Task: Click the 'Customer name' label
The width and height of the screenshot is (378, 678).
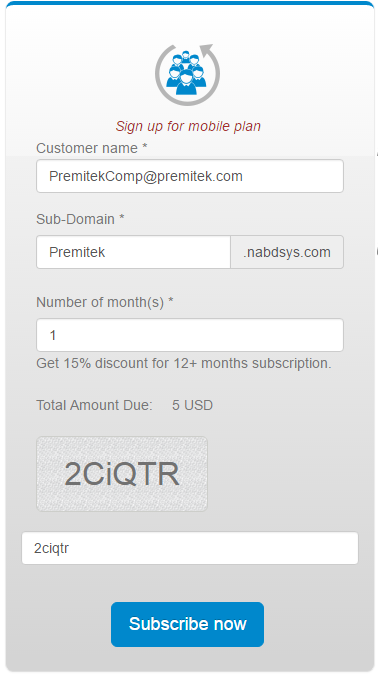Action: click(86, 148)
